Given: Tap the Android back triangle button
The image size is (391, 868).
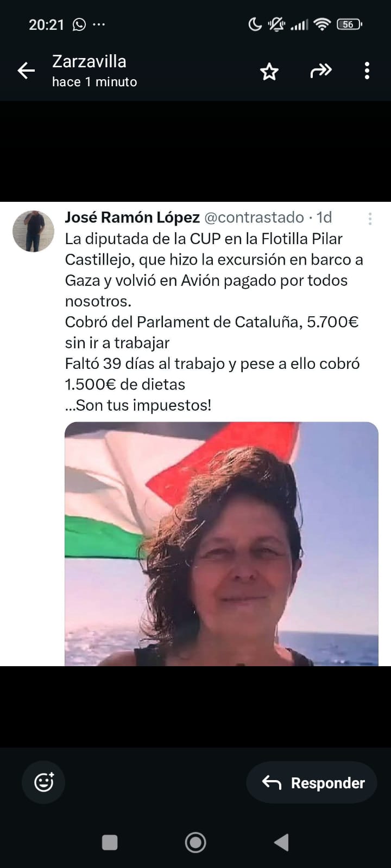Looking at the screenshot, I should pyautogui.click(x=281, y=842).
